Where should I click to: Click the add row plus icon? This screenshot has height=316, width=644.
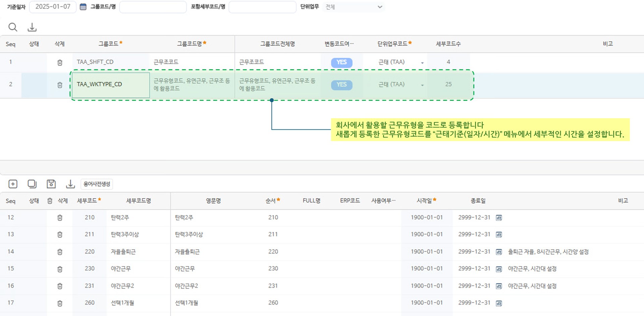[x=13, y=184]
